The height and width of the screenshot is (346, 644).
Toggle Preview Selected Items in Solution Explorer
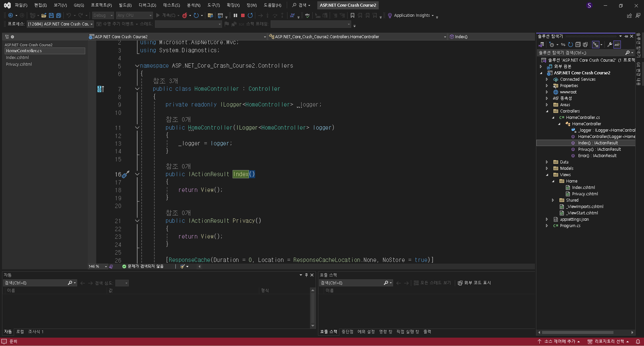(617, 45)
